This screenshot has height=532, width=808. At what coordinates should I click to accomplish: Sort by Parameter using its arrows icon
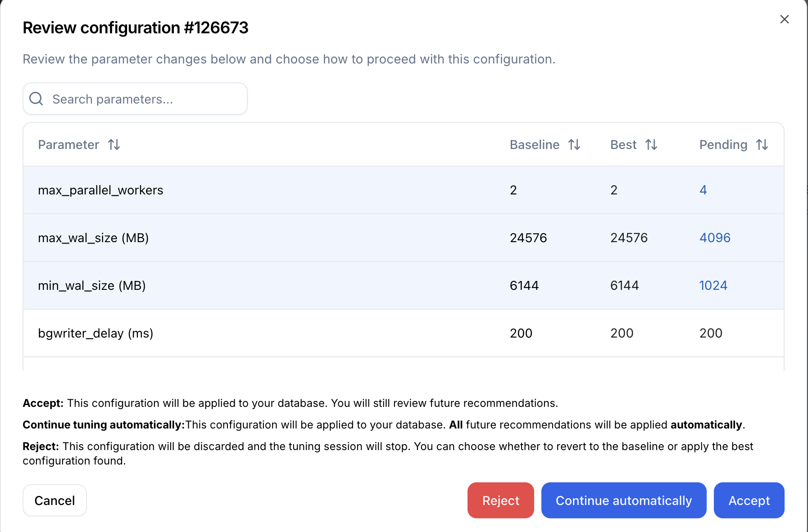point(114,144)
